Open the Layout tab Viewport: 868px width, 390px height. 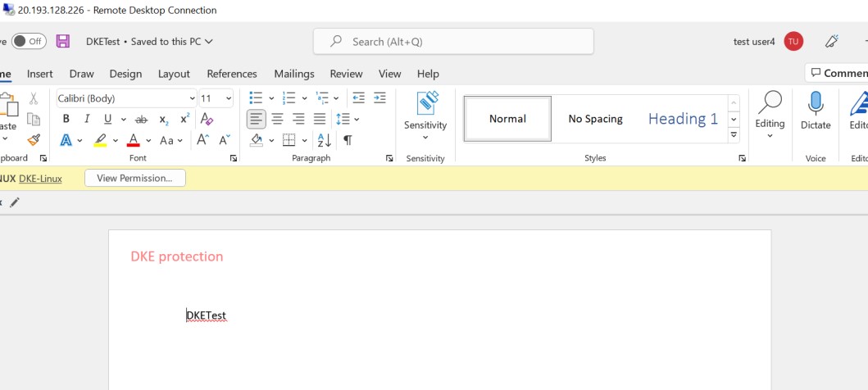[x=174, y=74]
